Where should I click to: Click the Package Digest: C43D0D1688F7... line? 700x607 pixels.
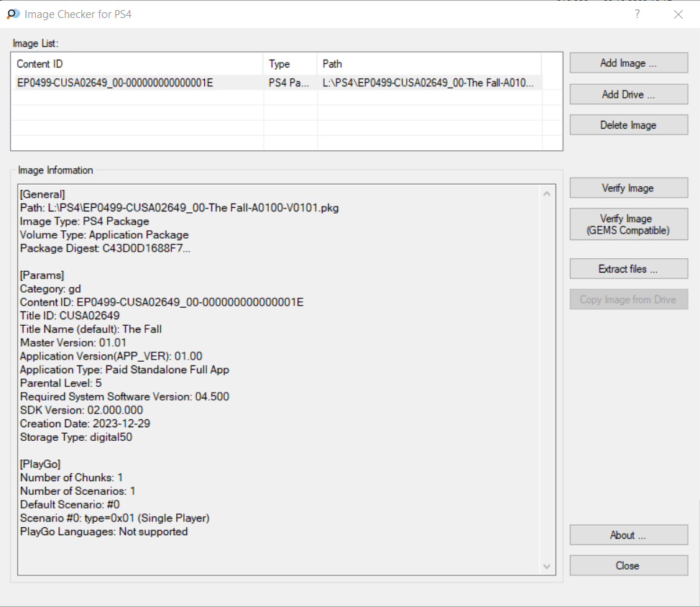pyautogui.click(x=105, y=248)
